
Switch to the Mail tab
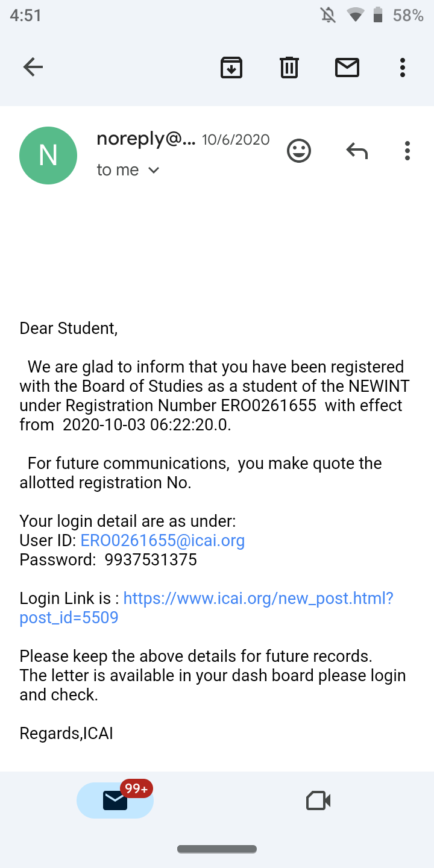[x=115, y=800]
